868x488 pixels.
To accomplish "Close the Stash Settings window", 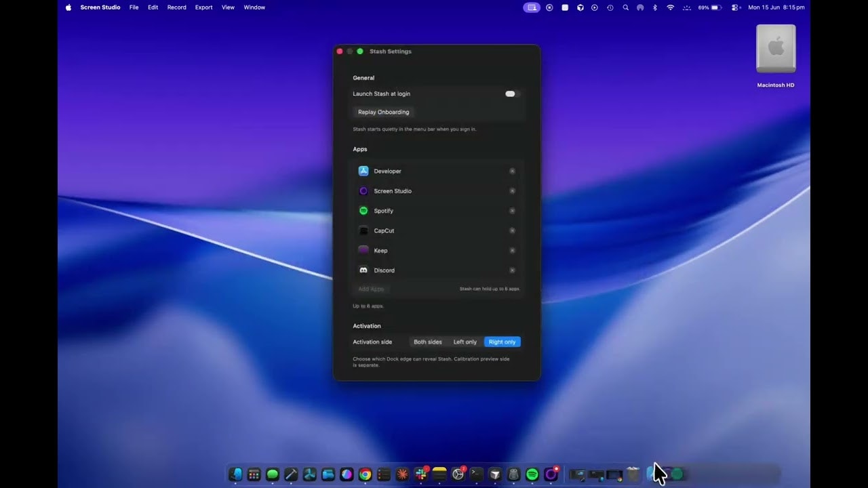I will coord(340,52).
